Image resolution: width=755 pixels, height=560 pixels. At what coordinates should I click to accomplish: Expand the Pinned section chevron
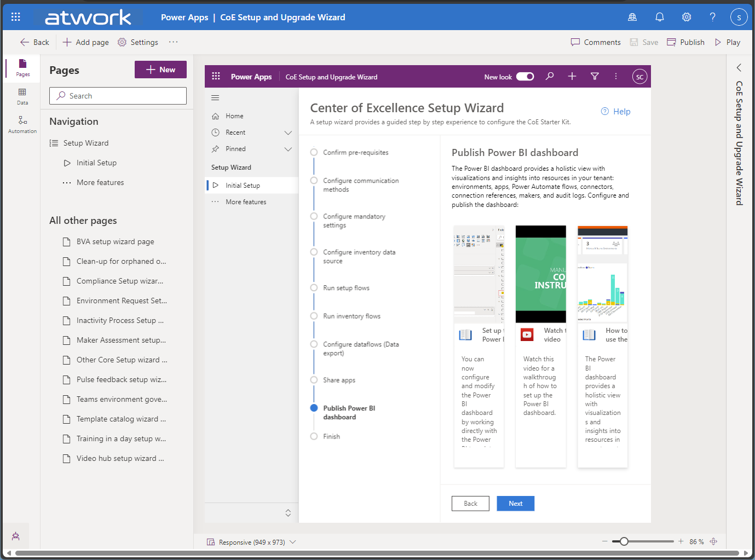tap(288, 149)
